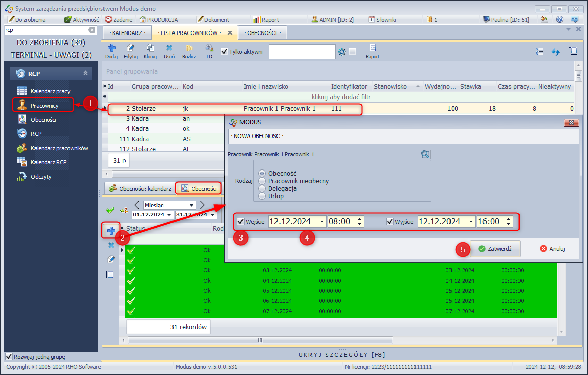This screenshot has height=375, width=588.
Task: Open Kalendarz pracowników in the sidebar
Action: (x=59, y=148)
